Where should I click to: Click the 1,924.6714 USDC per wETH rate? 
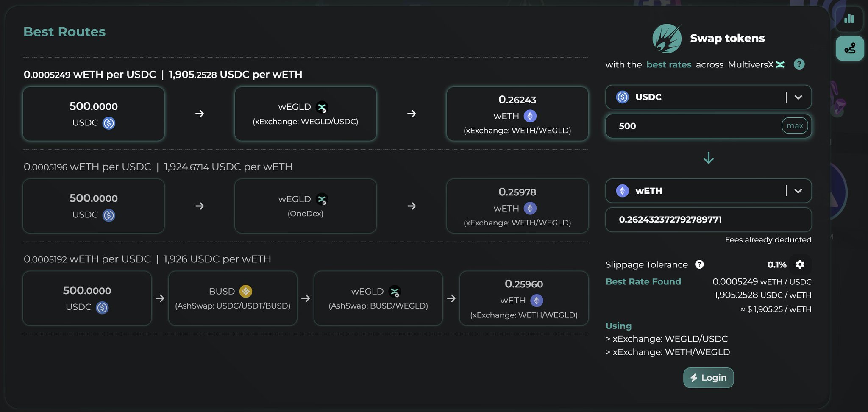point(228,167)
